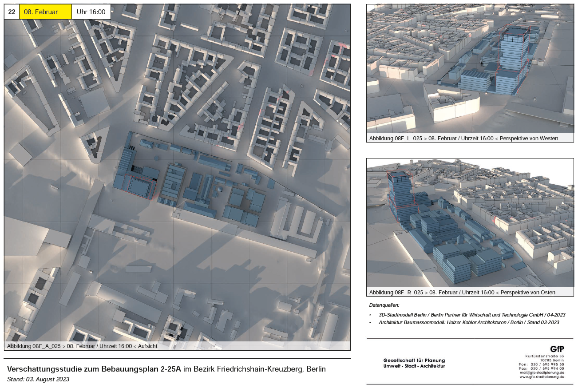Select the Architektur Baumassenmodell source entry
The height and width of the screenshot is (392, 578).
pyautogui.click(x=469, y=322)
